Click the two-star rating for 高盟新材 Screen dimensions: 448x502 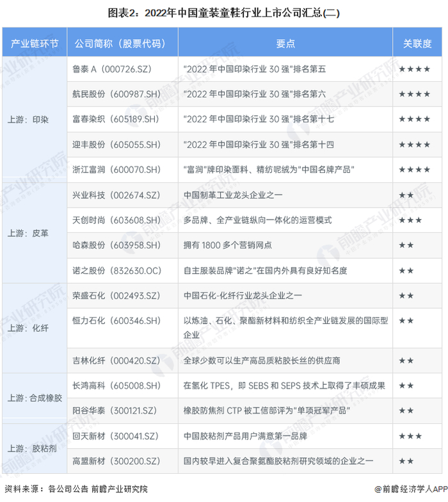tap(406, 461)
